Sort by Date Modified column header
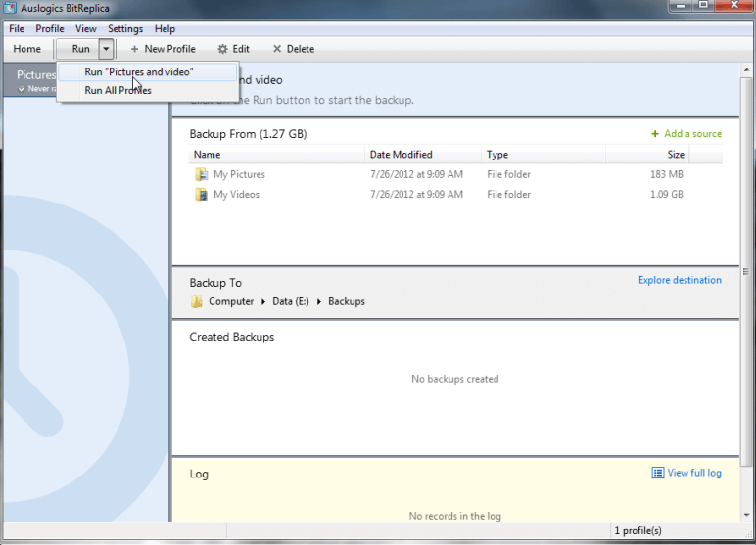 tap(423, 155)
